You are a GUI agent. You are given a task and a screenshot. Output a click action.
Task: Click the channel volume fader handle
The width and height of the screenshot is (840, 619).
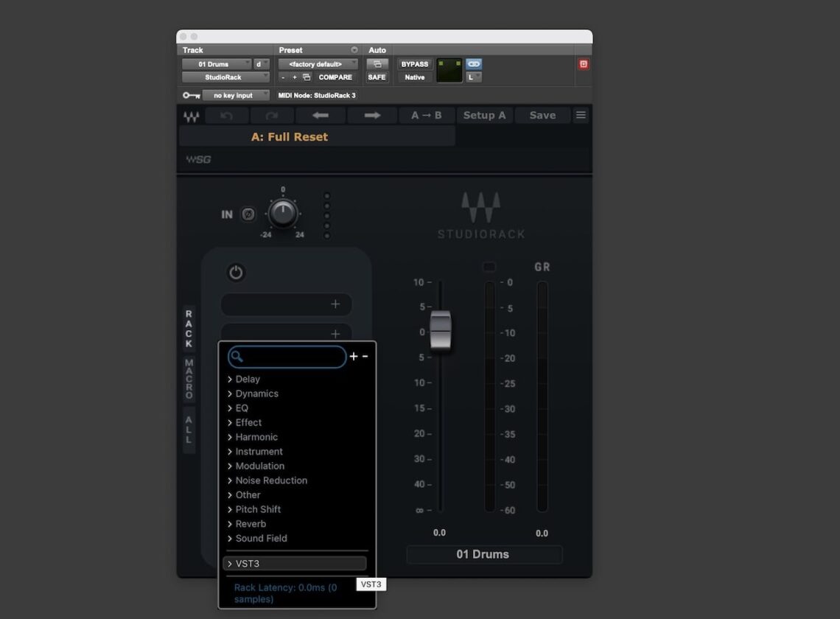[440, 331]
